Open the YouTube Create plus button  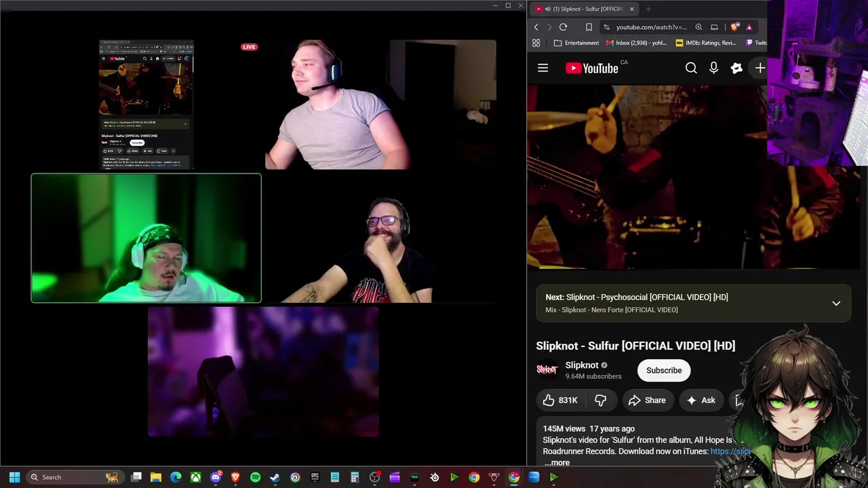760,68
